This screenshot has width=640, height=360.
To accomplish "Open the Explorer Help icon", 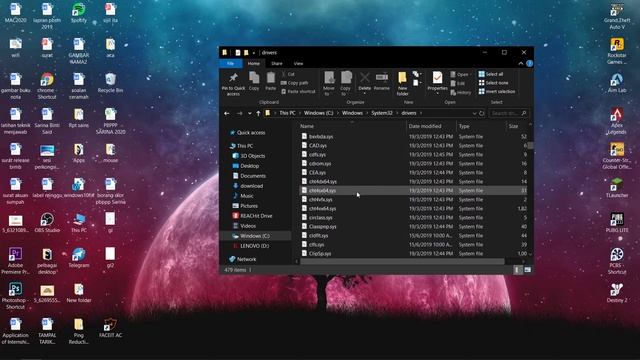I will 529,64.
